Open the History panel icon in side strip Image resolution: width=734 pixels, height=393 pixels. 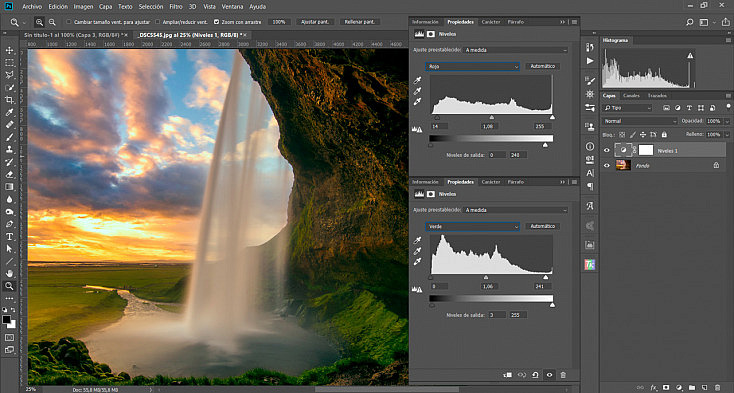click(590, 47)
